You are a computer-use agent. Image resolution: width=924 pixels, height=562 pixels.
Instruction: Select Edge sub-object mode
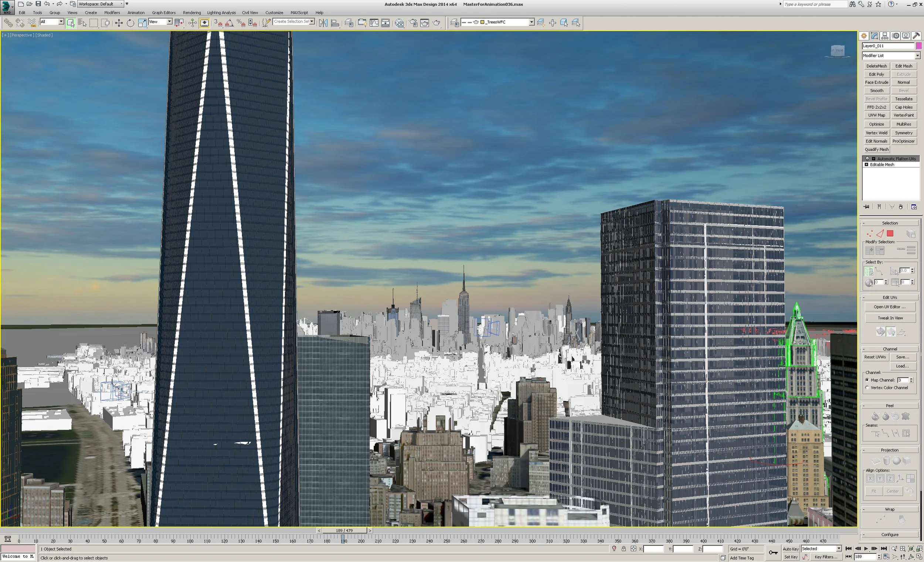tap(880, 234)
